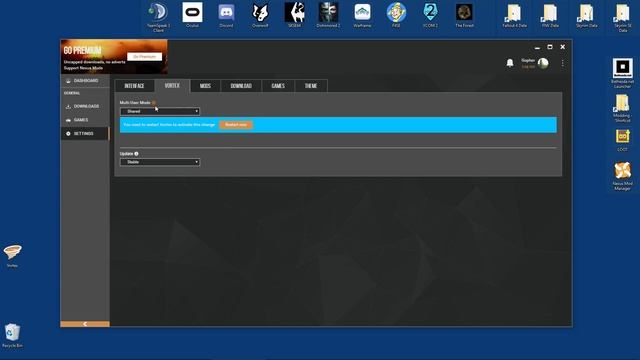Open the Discord desktop shortcut

click(226, 15)
